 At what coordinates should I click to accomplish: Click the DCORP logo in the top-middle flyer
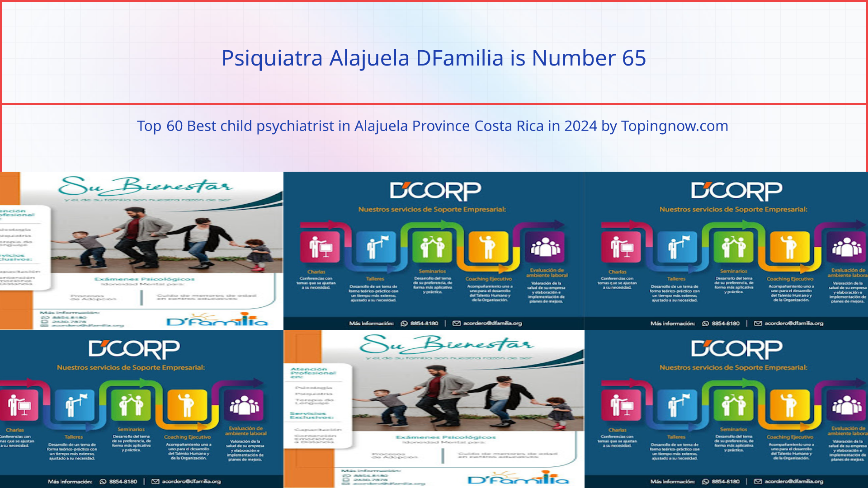435,191
